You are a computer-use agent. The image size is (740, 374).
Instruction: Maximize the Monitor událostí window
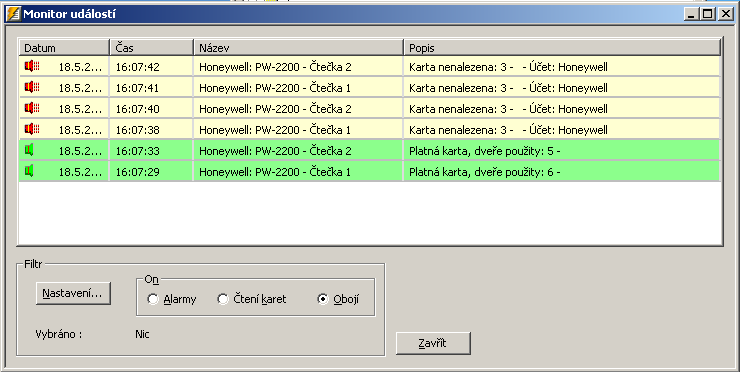(707, 14)
